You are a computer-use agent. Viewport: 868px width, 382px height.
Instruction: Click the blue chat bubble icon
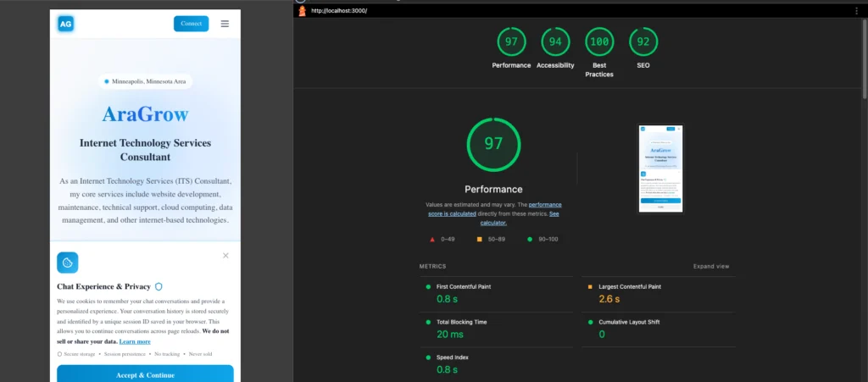pos(67,263)
